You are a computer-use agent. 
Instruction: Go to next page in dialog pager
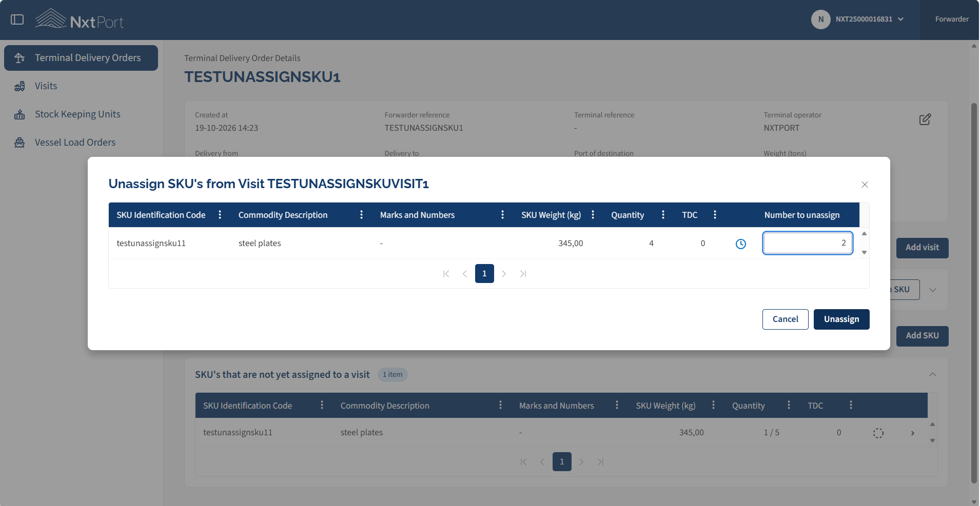[504, 274]
